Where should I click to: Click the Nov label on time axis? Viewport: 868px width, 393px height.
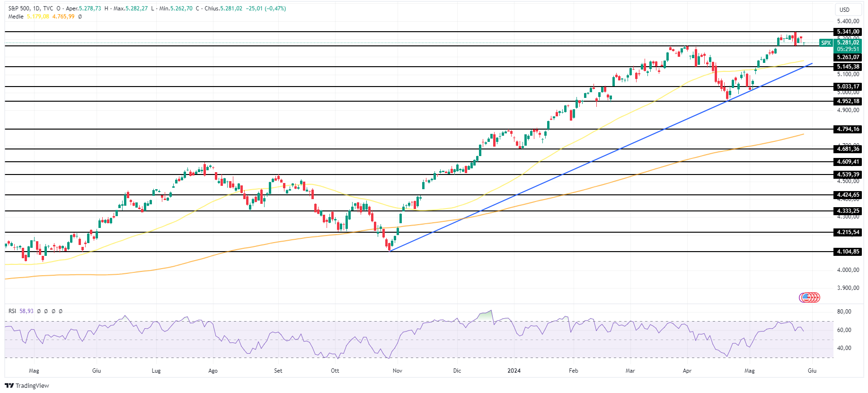398,371
